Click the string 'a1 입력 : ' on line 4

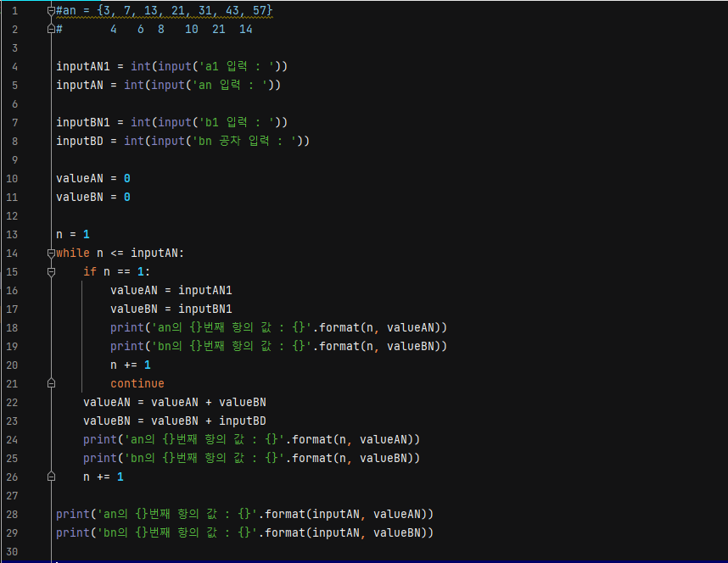(238, 66)
